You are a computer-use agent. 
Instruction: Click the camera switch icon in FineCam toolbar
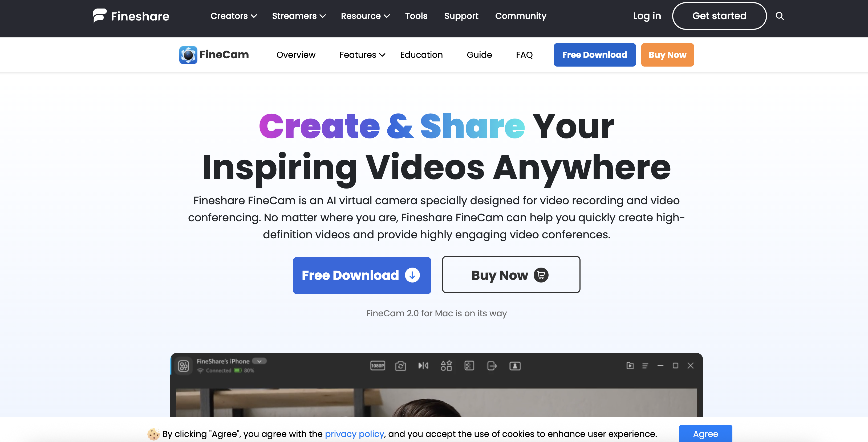[x=401, y=366]
